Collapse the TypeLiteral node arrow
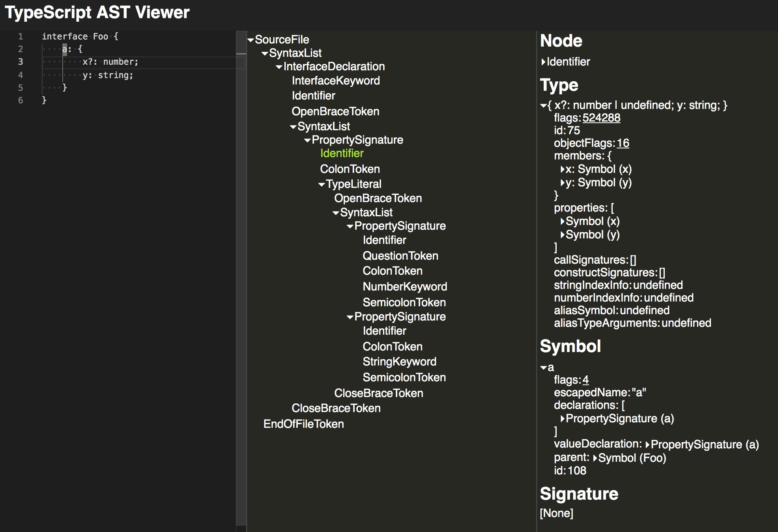778x532 pixels. 322,184
